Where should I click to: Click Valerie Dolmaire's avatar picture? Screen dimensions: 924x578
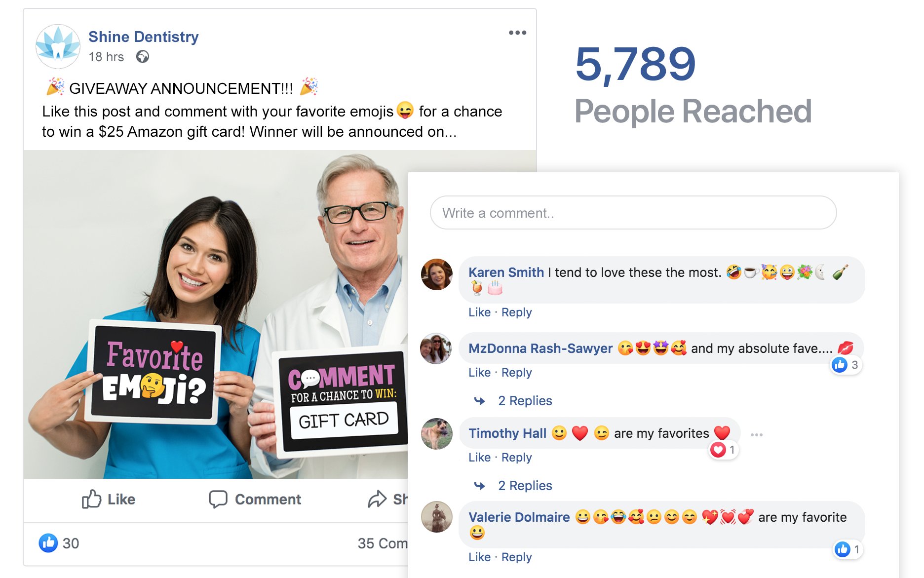[x=437, y=517]
